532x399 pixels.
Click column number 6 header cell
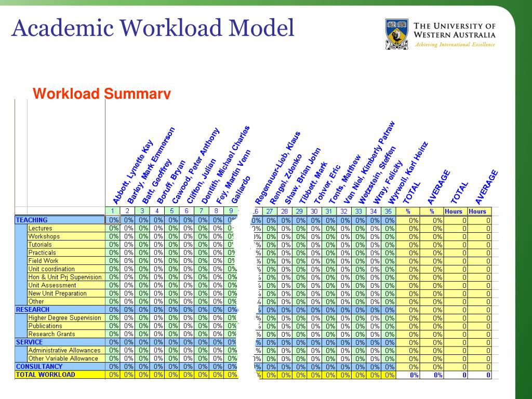coord(187,211)
